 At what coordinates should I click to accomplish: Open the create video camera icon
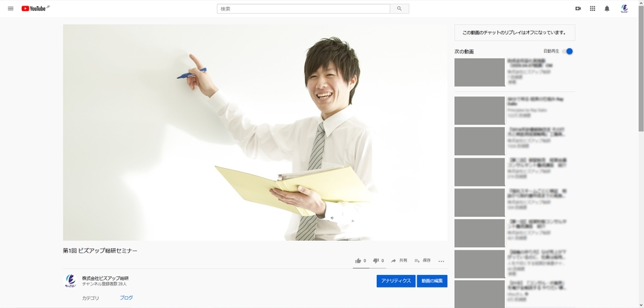point(578,8)
